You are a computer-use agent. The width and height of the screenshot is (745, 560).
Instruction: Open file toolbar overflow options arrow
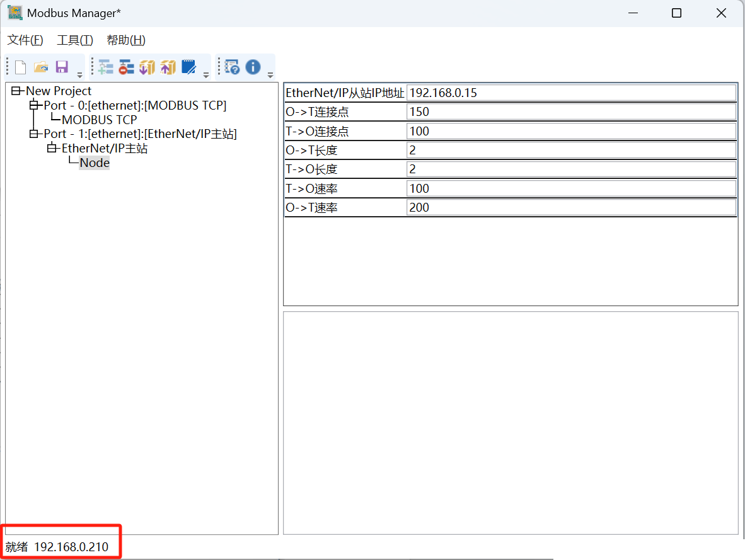click(80, 74)
